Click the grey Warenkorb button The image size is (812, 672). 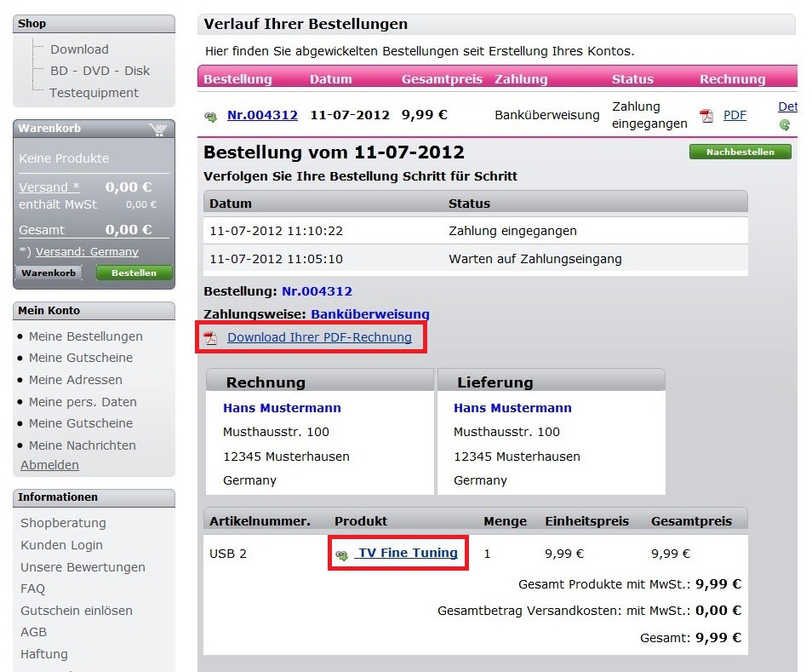point(49,273)
